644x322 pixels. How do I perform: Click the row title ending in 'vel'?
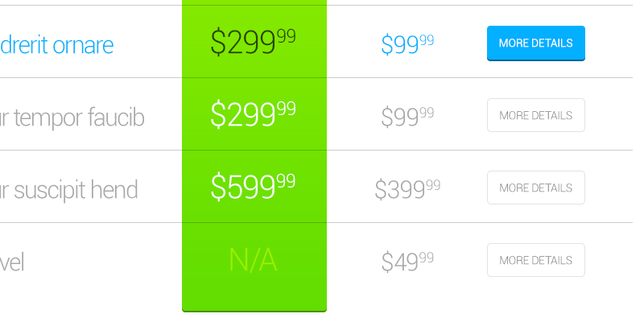(x=12, y=262)
